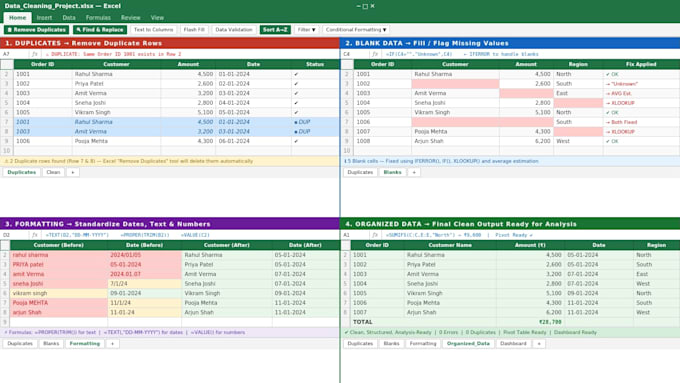Click the Text to Columns button
This screenshot has width=680, height=383.
coord(153,29)
